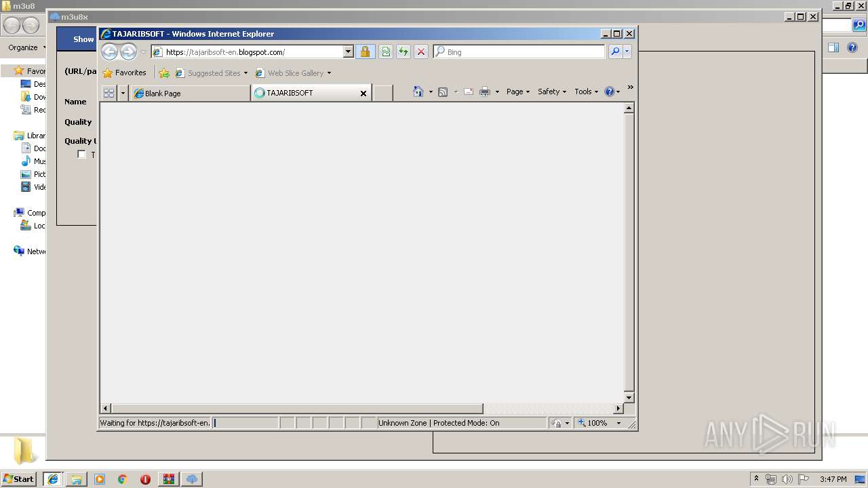868x488 pixels.
Task: Select the TAJARIBSOFT tab
Action: point(305,93)
